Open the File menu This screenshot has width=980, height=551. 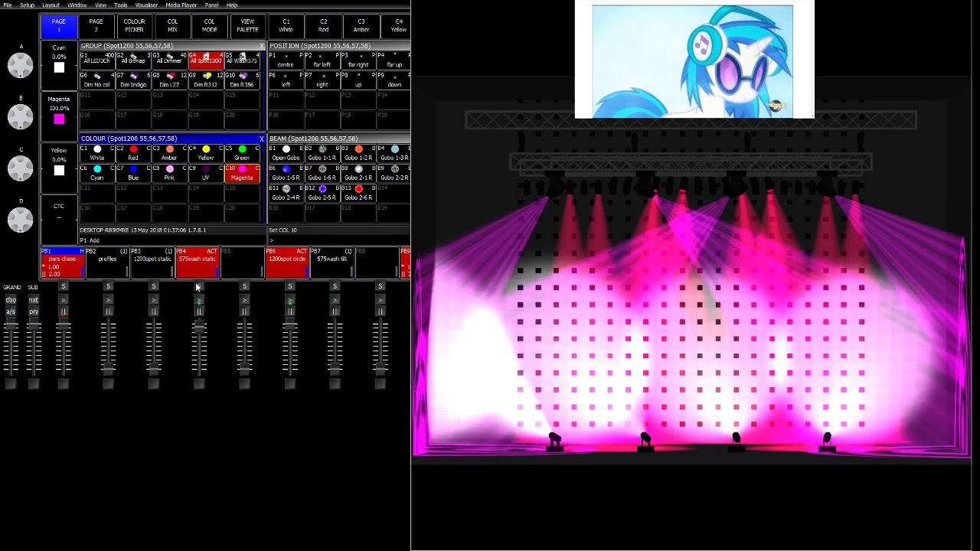[8, 5]
